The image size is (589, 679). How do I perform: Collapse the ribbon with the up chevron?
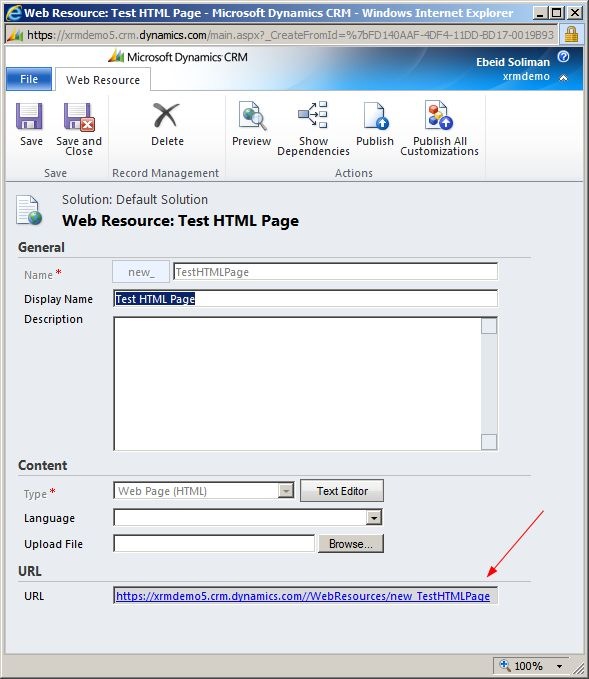[563, 78]
